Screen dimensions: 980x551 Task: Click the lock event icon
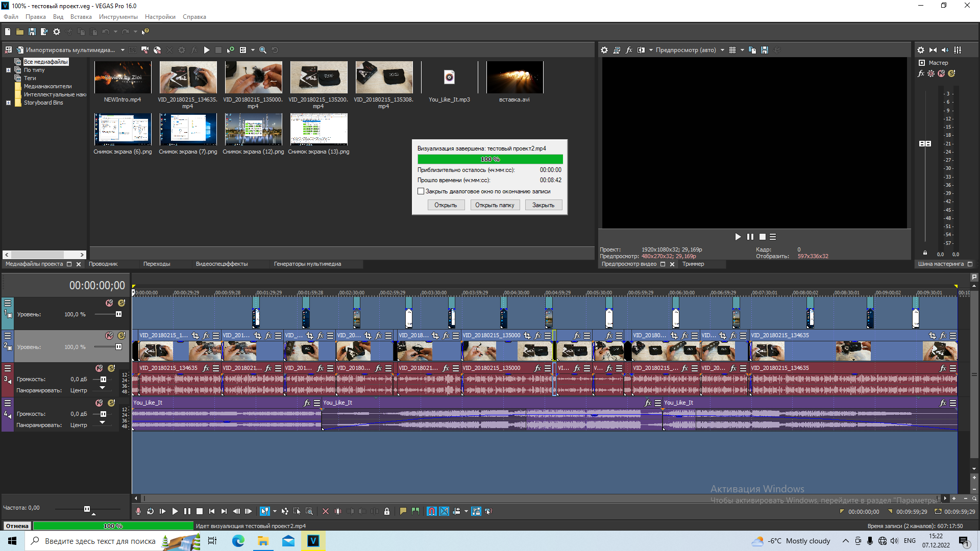[387, 511]
